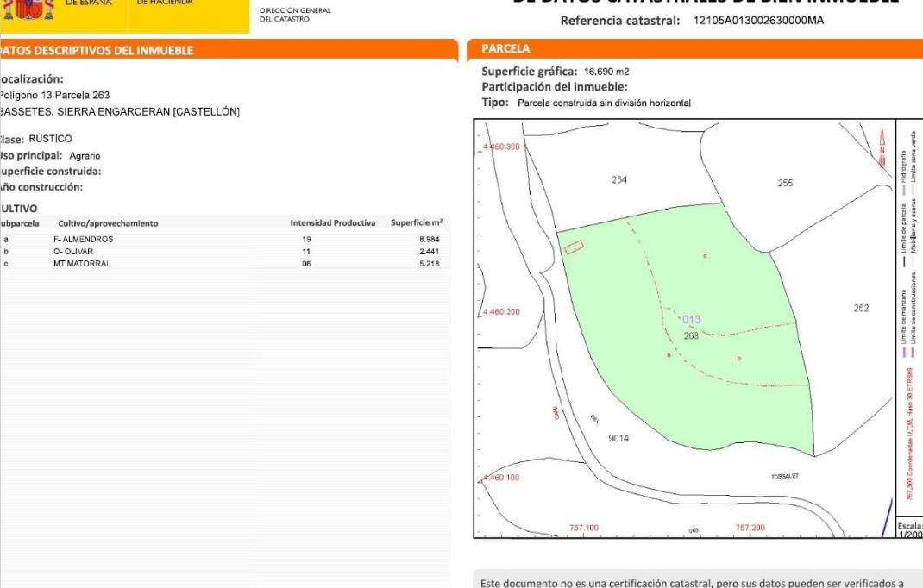Click the 'Participación del inmueble:' label
923x588 pixels.
pos(555,87)
